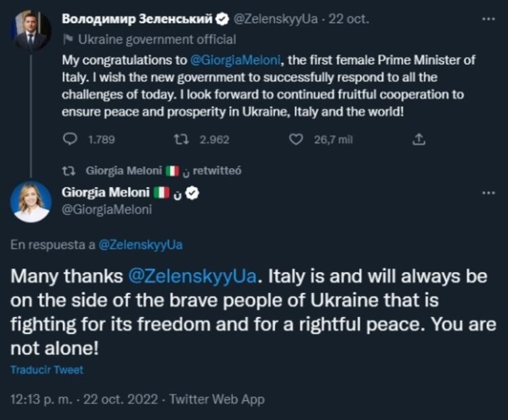Click the reply icon on Zelensky's tweet
508x420 pixels.
tap(71, 140)
